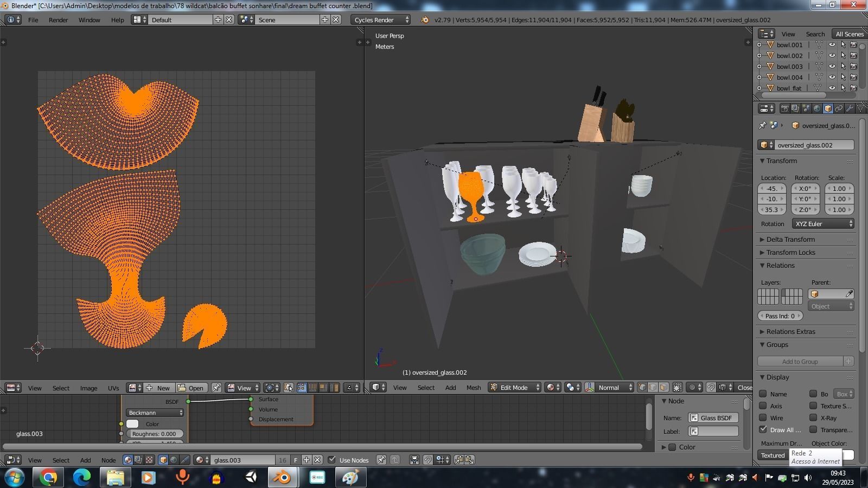This screenshot has width=868, height=488.
Task: Open the World properties tab icon
Action: (x=817, y=108)
